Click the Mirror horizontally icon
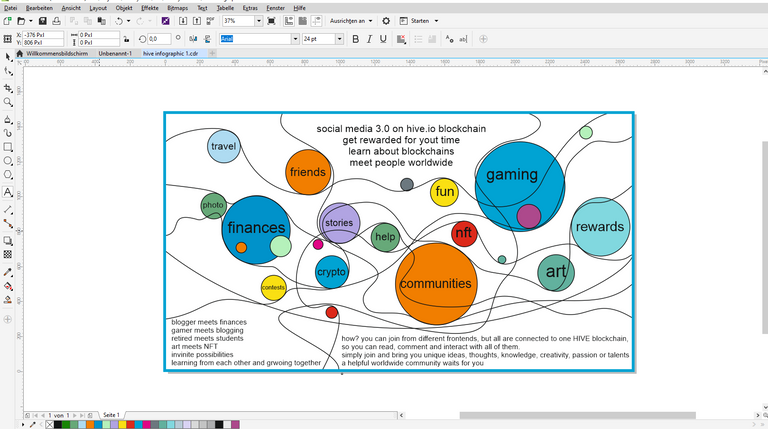This screenshot has height=429, width=768. [193, 39]
